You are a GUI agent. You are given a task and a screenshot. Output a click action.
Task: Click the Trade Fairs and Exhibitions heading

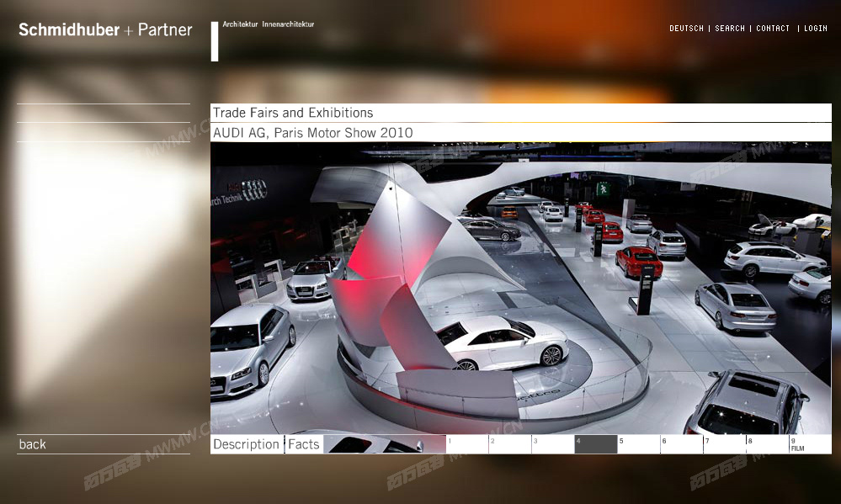293,113
